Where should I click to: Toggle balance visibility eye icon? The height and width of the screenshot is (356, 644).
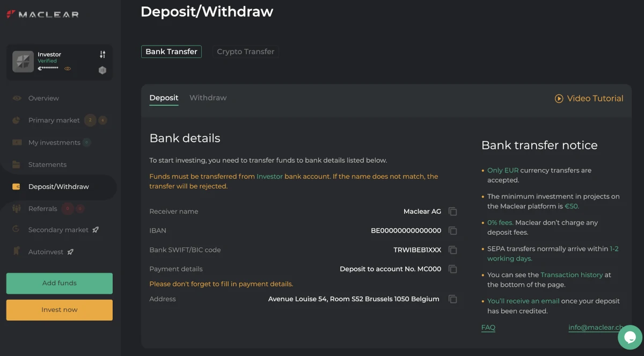coord(68,69)
